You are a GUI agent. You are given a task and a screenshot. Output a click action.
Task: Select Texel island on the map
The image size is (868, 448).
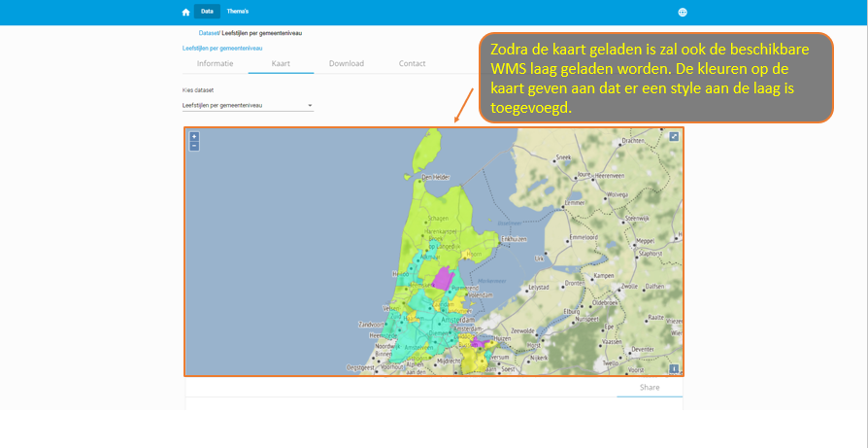click(x=425, y=153)
